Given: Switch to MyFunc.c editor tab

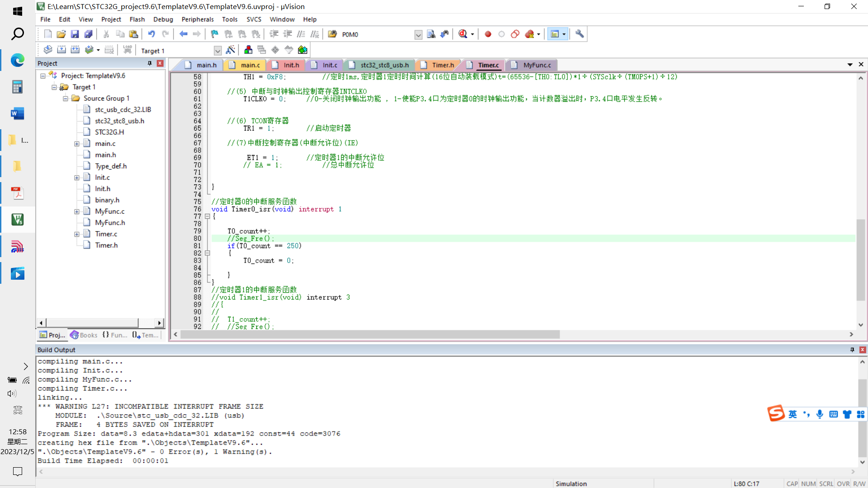Looking at the screenshot, I should click(532, 65).
